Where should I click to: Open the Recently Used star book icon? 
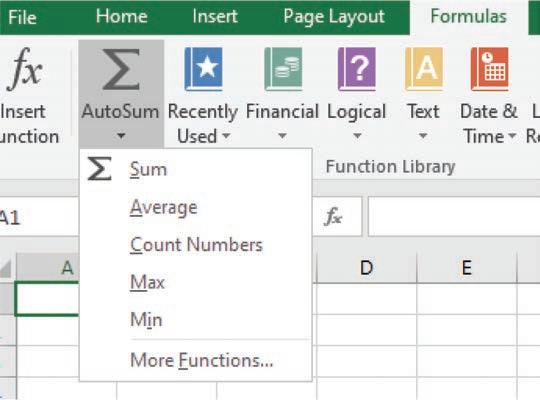[x=204, y=69]
